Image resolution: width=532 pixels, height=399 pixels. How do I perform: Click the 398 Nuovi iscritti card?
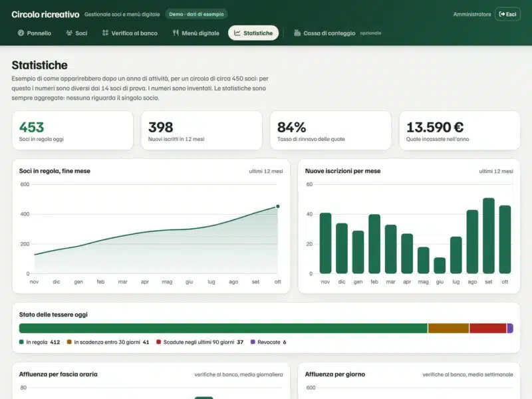(x=201, y=130)
